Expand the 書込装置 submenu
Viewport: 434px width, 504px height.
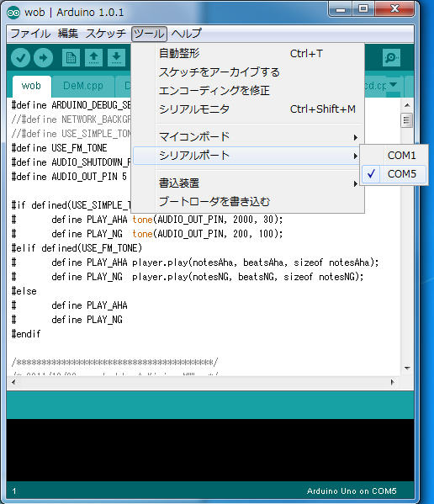(246, 183)
